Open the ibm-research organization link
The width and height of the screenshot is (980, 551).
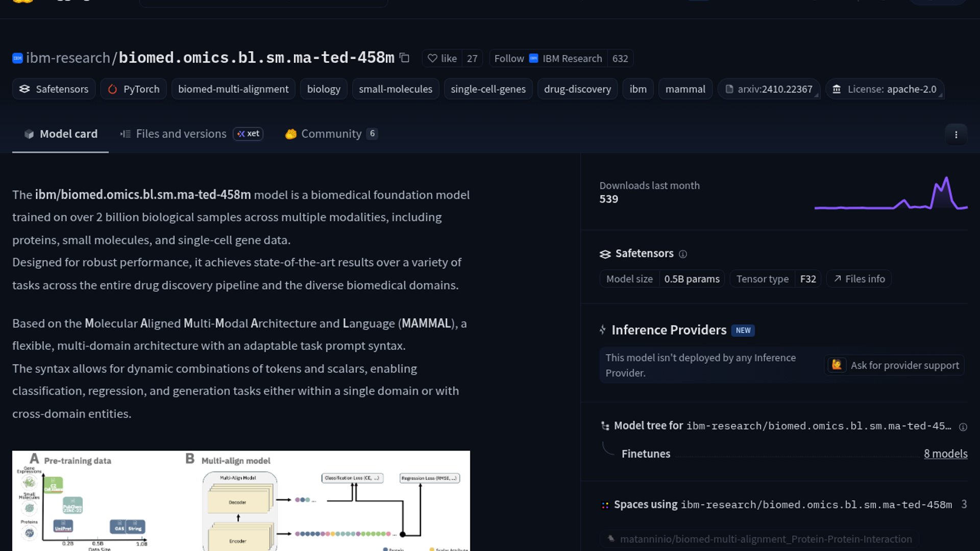click(68, 58)
